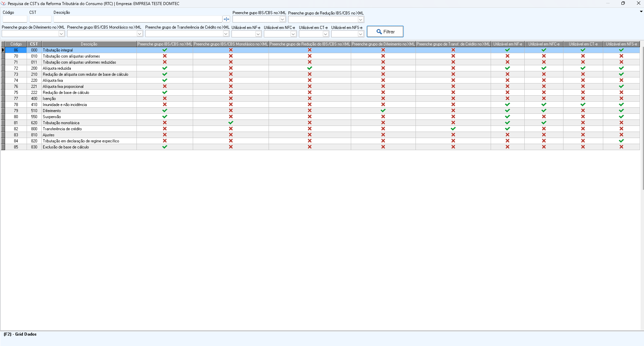This screenshot has width=644, height=346.
Task: Expand Preenche grupo de Diferimento no XML dropdown
Action: coord(61,34)
